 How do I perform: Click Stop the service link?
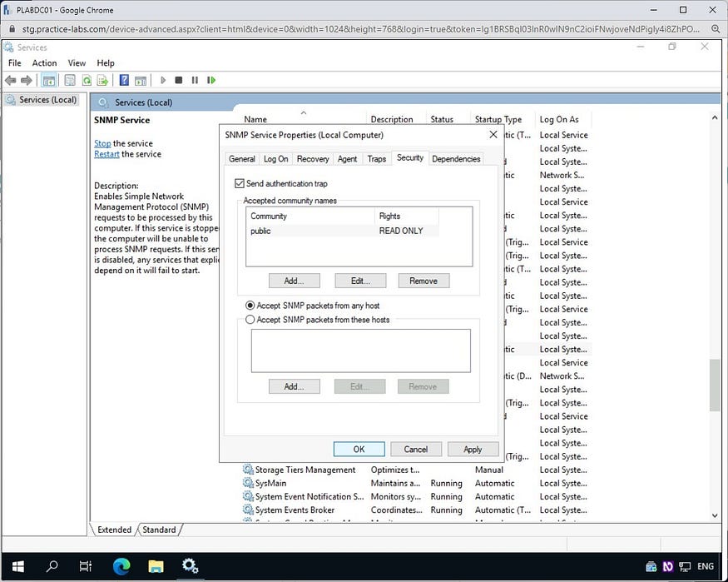102,143
